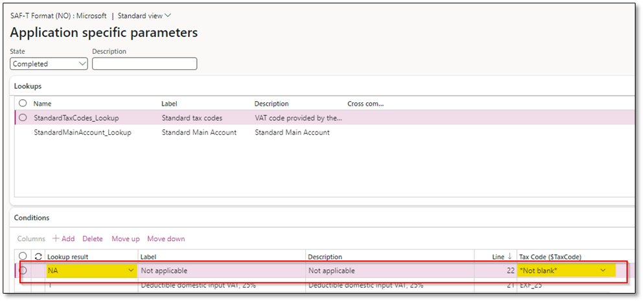Viewport: 644px width, 302px height.
Task: Select all rows in the Lookups grid
Action: (23, 104)
